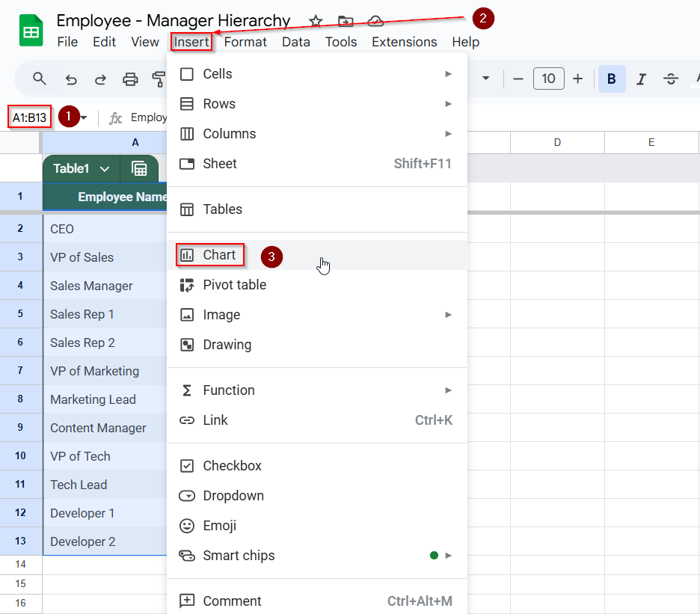Open the Tools menu
The width and height of the screenshot is (700, 614).
pos(341,42)
